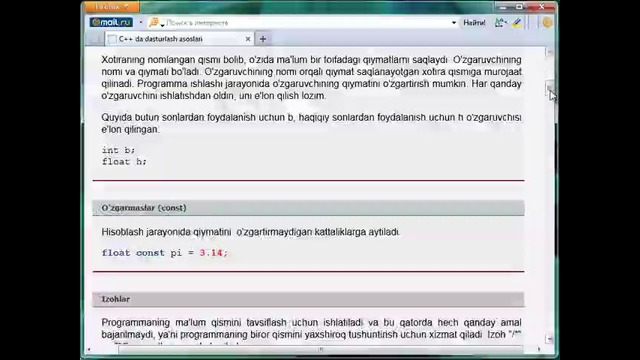Click the code line 'float h;'
This screenshot has height=360, width=640.
pos(124,162)
